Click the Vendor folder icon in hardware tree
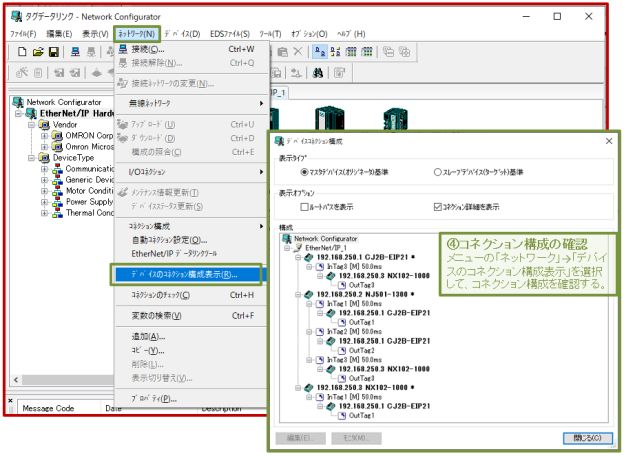624x456 pixels. 44,125
